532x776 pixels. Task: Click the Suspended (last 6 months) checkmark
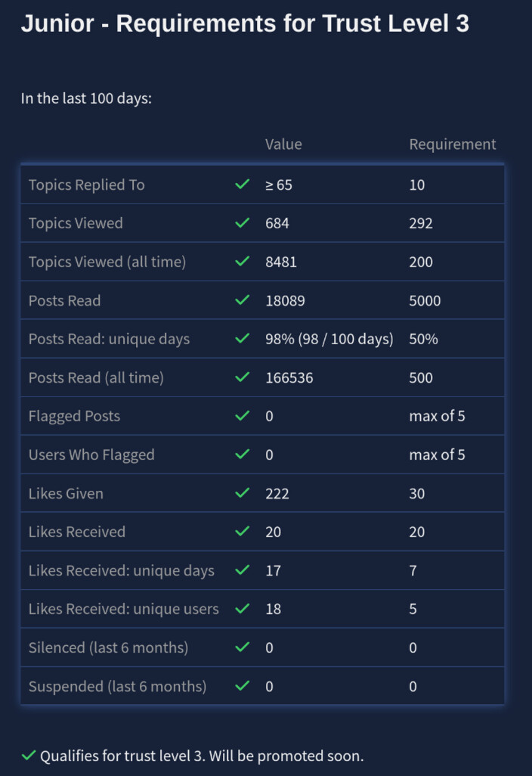tap(242, 686)
